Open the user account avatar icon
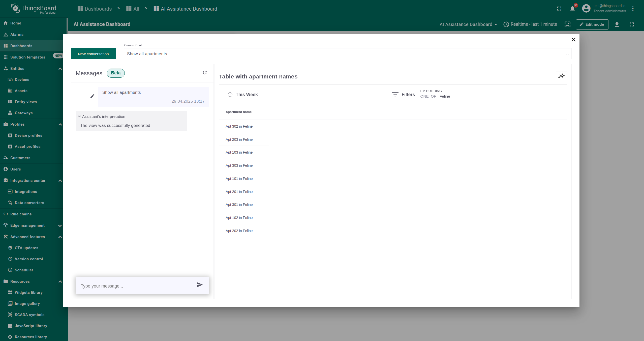Image resolution: width=644 pixels, height=341 pixels. [586, 9]
